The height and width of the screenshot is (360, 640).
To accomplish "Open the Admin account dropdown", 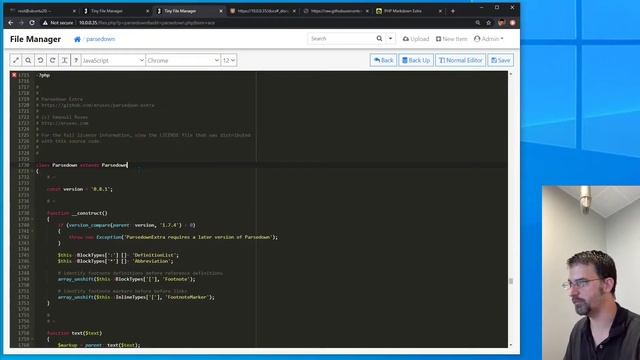I will (489, 39).
